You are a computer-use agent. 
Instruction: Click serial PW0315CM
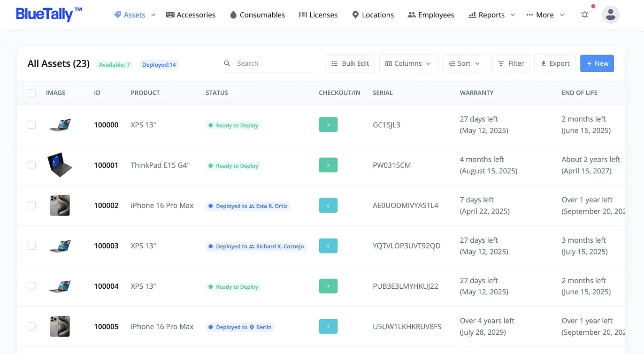pos(391,165)
